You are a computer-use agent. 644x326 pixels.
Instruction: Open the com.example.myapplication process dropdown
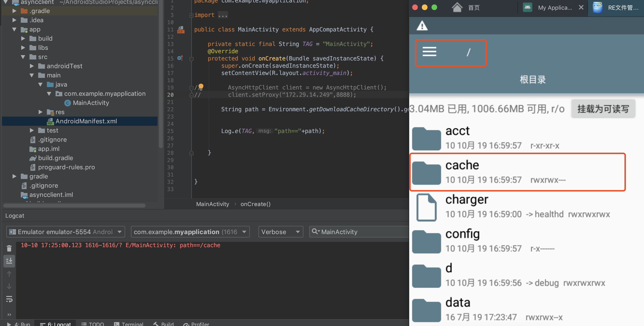click(x=190, y=232)
